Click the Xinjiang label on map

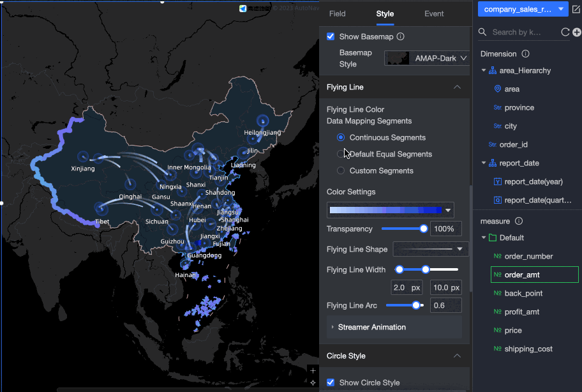83,169
